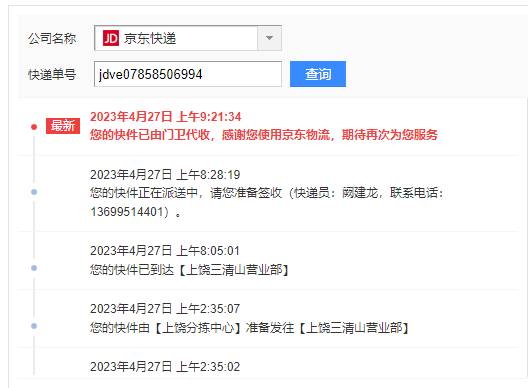Click the red latest timeline dot
This screenshot has width=528, height=388.
pos(34,127)
